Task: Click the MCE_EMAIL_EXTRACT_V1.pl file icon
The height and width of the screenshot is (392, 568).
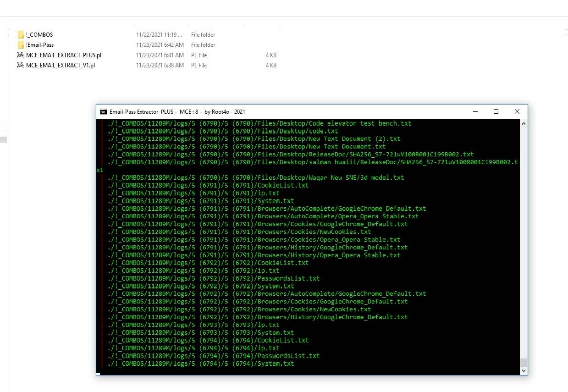Action: tap(20, 65)
